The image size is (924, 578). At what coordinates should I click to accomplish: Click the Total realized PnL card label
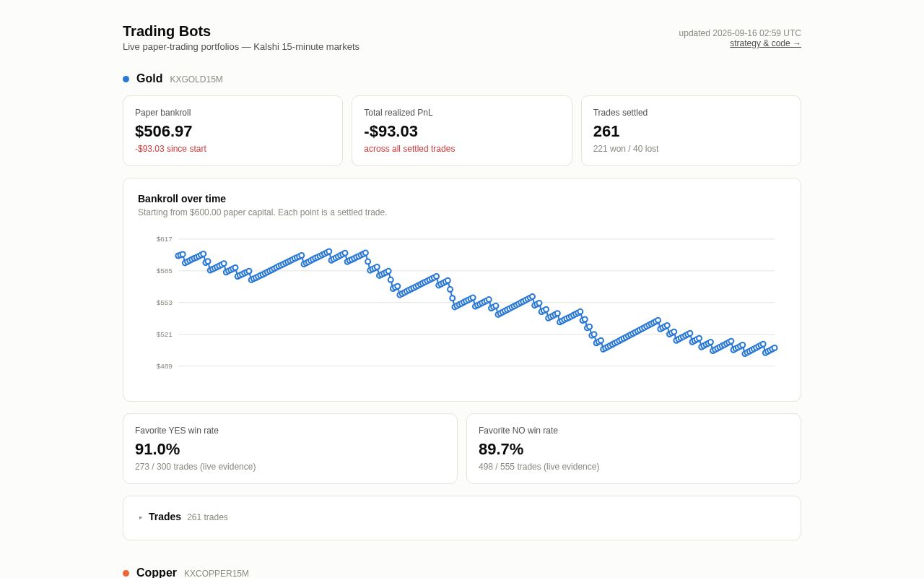pos(398,113)
